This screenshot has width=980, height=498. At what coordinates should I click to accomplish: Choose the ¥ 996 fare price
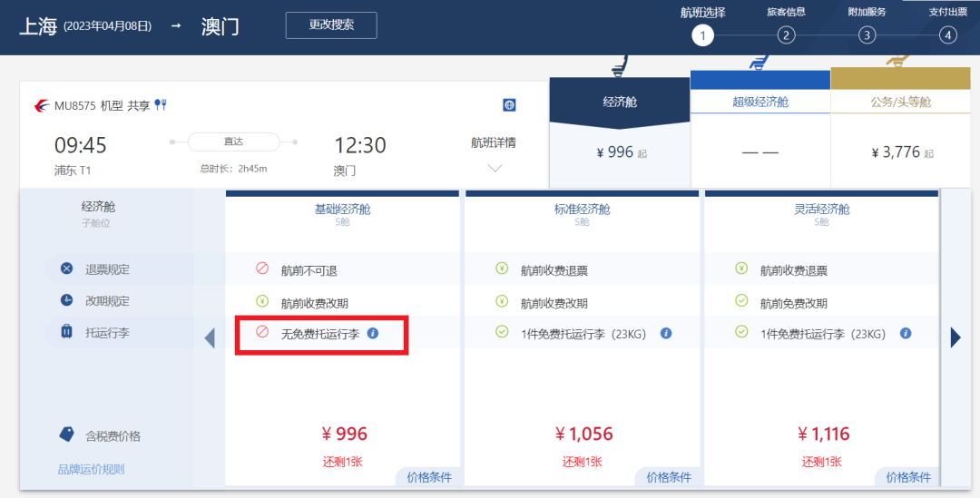click(345, 434)
